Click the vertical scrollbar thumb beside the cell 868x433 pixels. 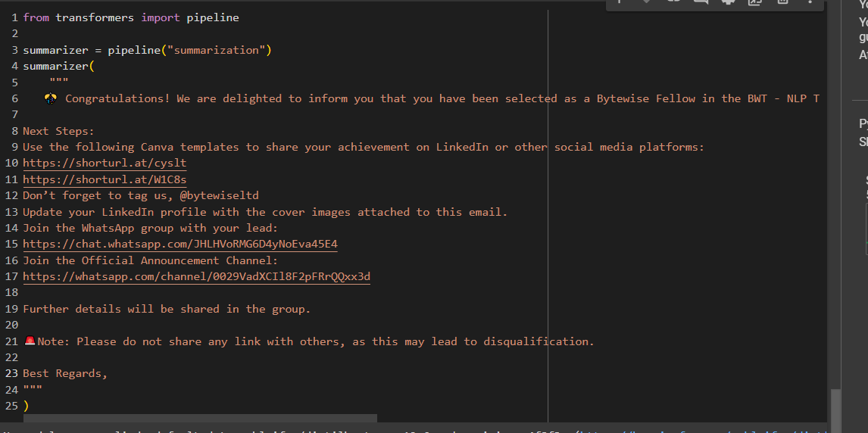click(x=835, y=411)
